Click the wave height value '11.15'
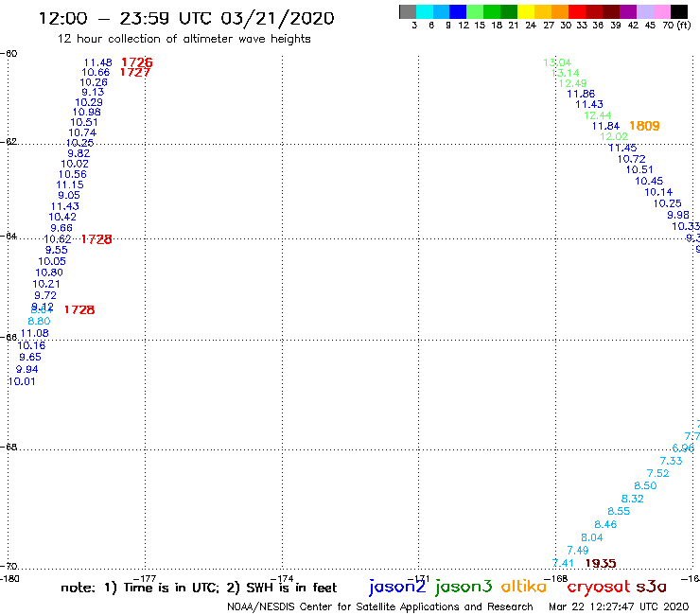Viewport: 700px width, 615px height. coord(70,184)
